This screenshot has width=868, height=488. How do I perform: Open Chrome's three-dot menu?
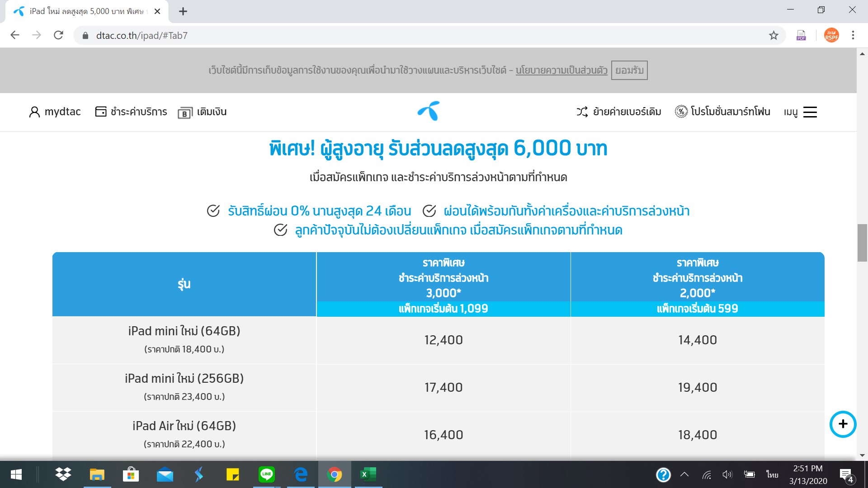point(853,35)
